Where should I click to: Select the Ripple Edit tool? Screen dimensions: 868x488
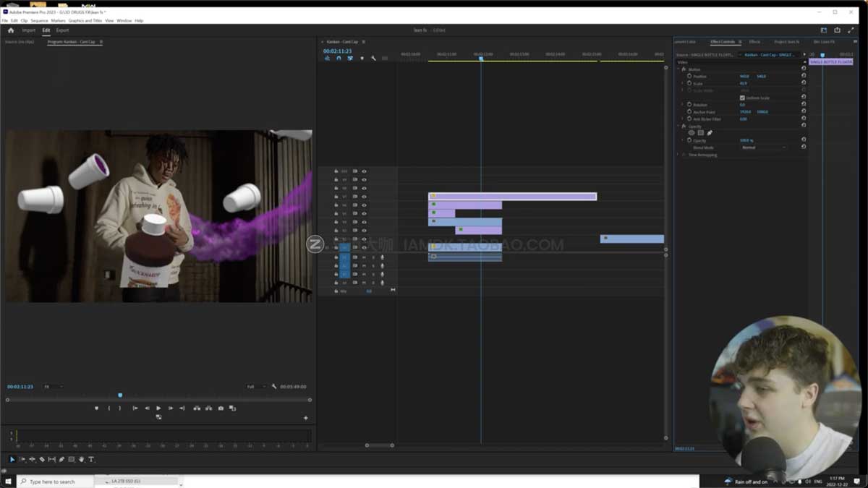[32, 459]
